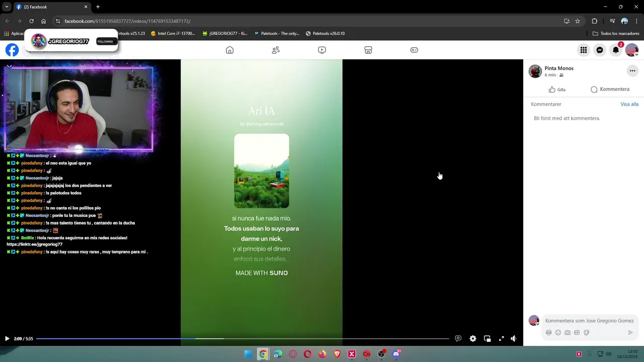Open emoji picker in comment box
This screenshot has width=644, height=362.
tap(558, 332)
